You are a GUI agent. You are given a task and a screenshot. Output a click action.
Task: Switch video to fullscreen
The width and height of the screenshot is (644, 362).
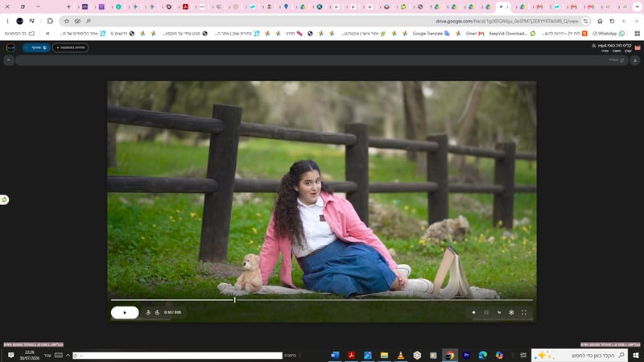click(x=524, y=312)
